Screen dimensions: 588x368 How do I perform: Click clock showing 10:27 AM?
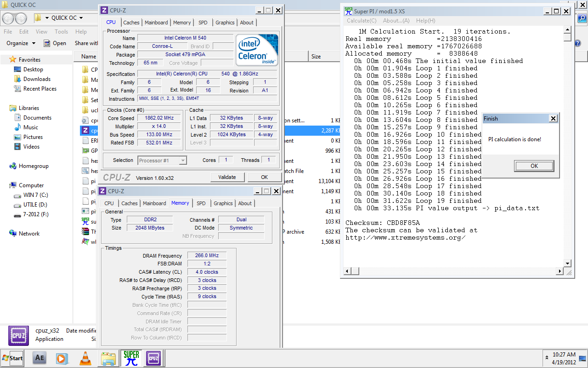coord(564,355)
